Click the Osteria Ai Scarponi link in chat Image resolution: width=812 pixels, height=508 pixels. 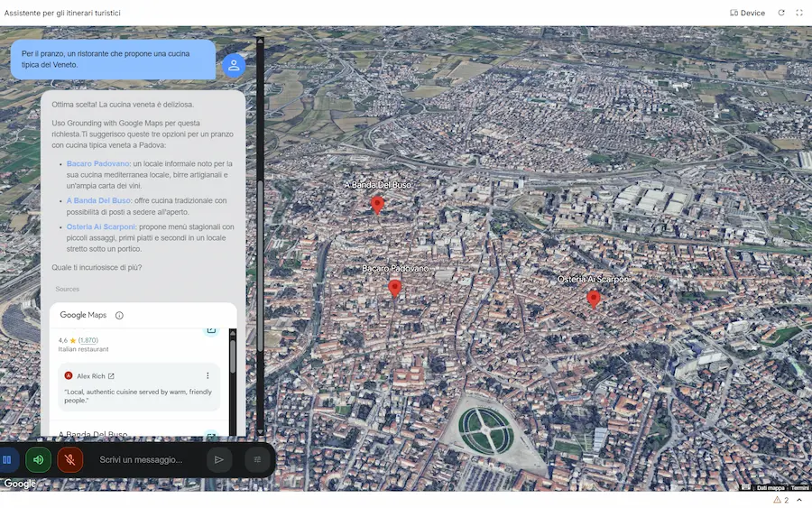click(x=101, y=226)
